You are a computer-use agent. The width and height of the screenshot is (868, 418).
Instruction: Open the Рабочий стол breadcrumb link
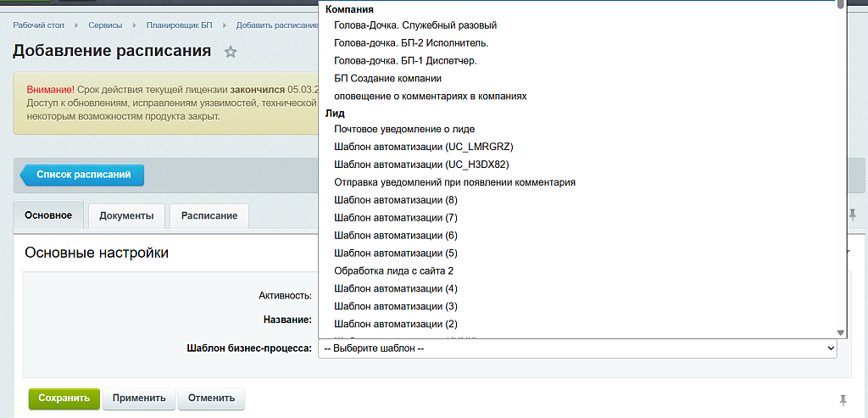39,25
